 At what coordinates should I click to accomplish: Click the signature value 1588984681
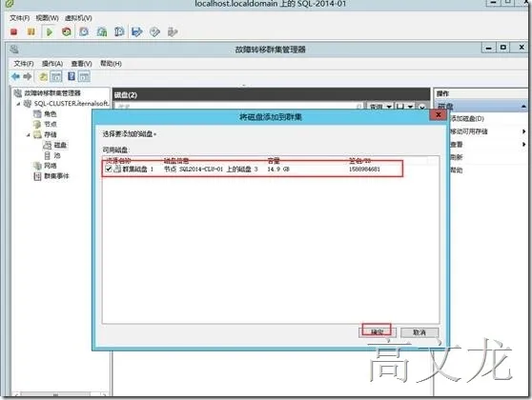tap(364, 169)
